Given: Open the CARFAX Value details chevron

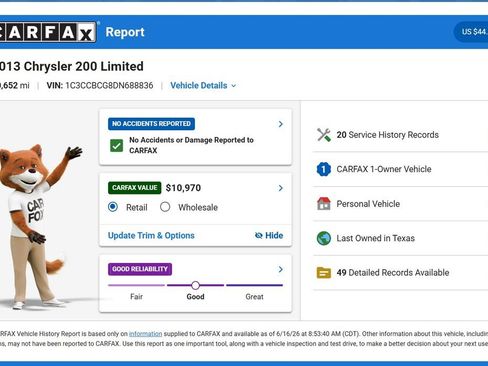Looking at the screenshot, I should point(281,188).
